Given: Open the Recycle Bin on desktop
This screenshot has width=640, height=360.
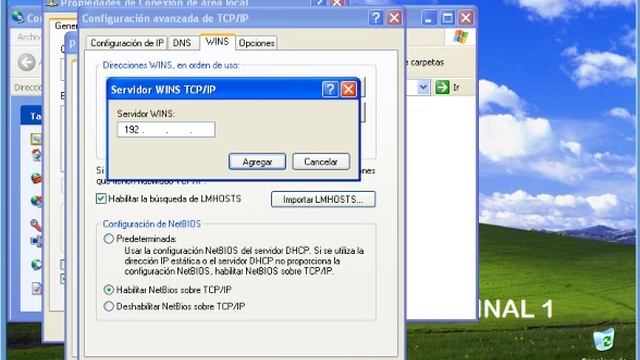Looking at the screenshot, I should (x=604, y=340).
